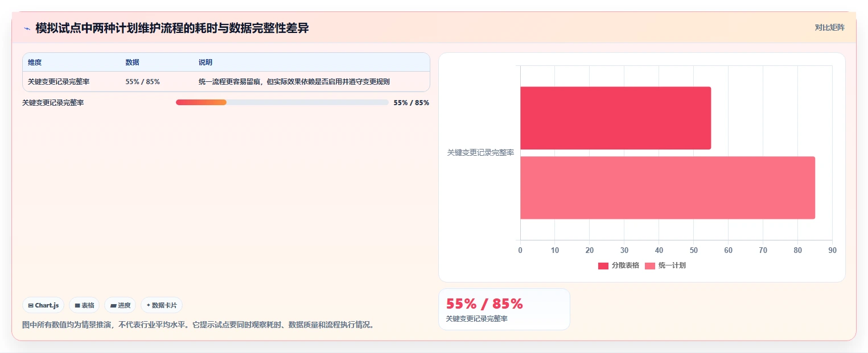Toggle the 分散表格 legend swatch

click(x=603, y=266)
